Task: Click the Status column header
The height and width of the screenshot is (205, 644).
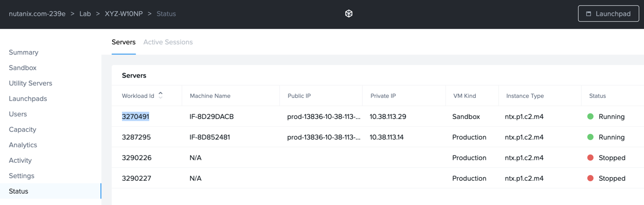Action: [597, 96]
